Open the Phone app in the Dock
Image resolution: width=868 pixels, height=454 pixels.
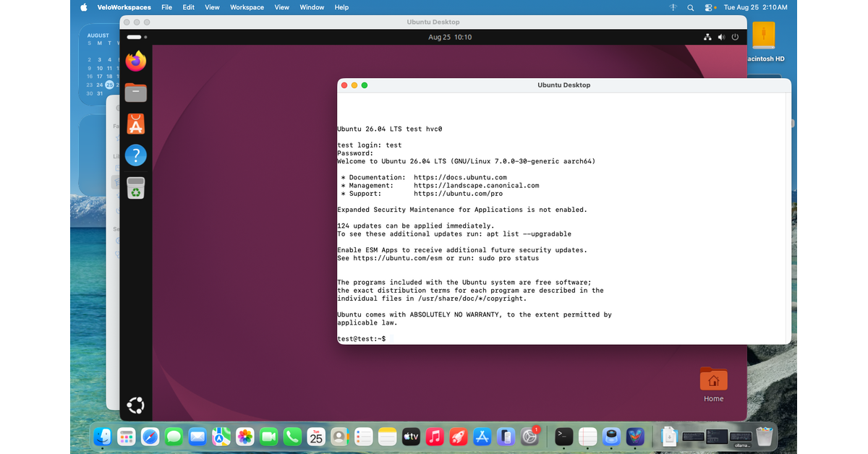[292, 436]
